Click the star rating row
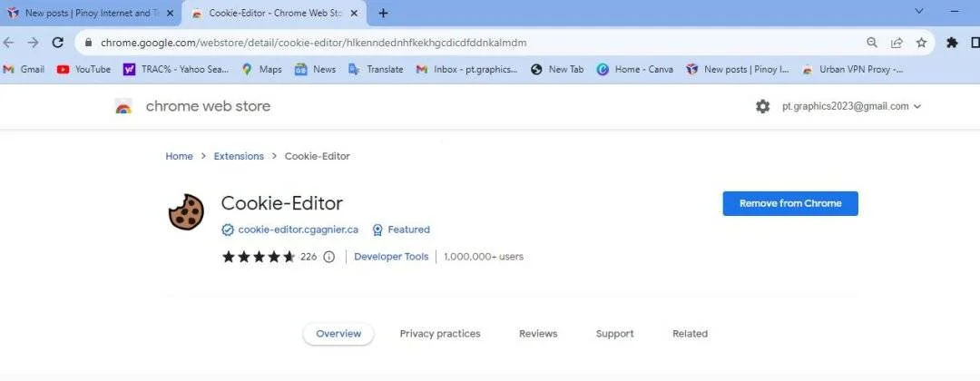The width and height of the screenshot is (980, 381). (259, 257)
